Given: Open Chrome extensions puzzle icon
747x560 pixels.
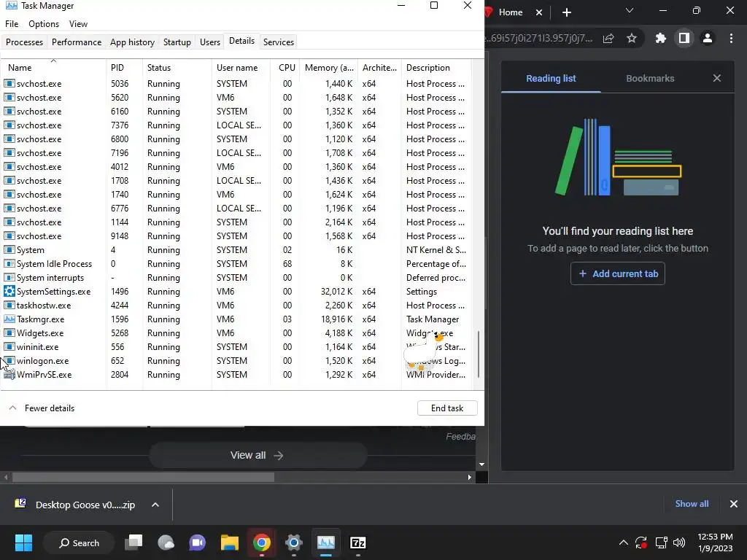Looking at the screenshot, I should [661, 38].
